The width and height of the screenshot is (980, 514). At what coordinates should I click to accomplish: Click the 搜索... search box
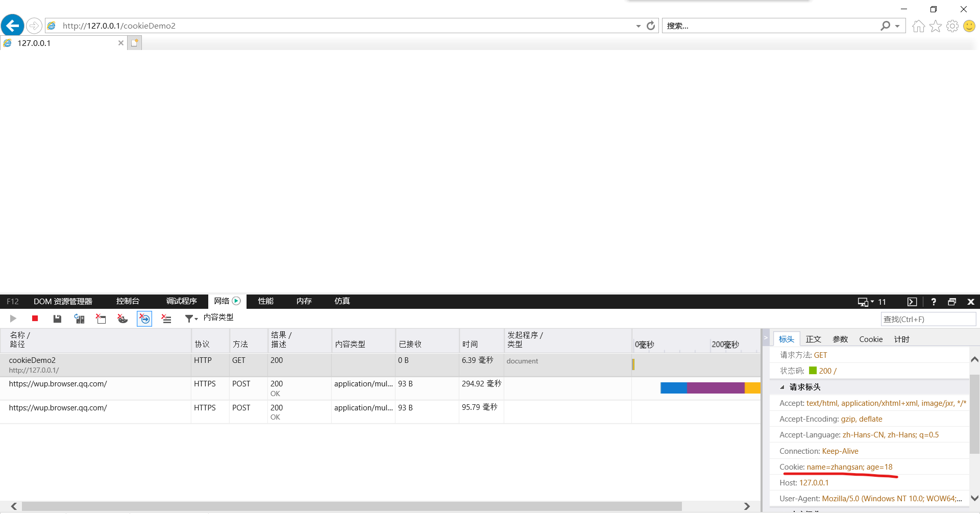click(x=771, y=26)
